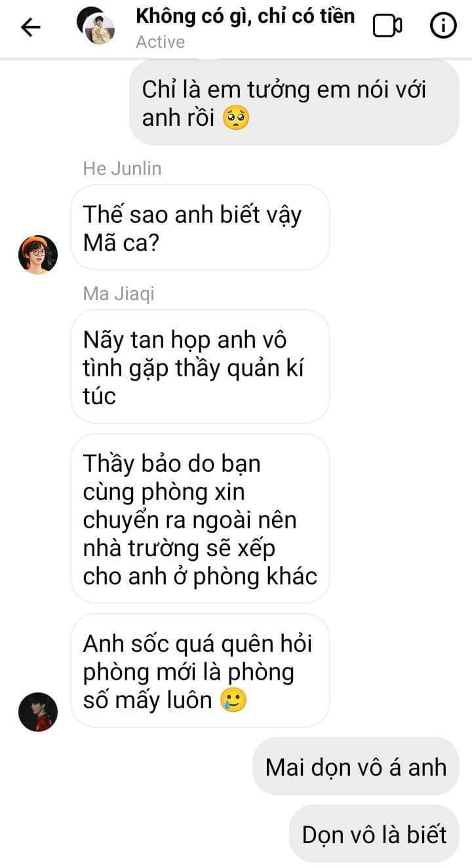This screenshot has width=472, height=868.
Task: Tap the Active status text
Action: 161,42
